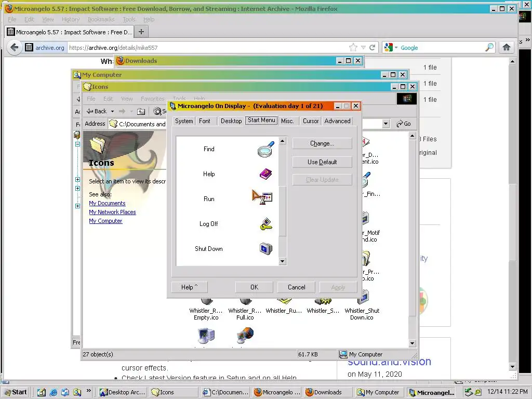This screenshot has width=532, height=399.
Task: Open Favorites menu in Icons window
Action: pyautogui.click(x=152, y=99)
